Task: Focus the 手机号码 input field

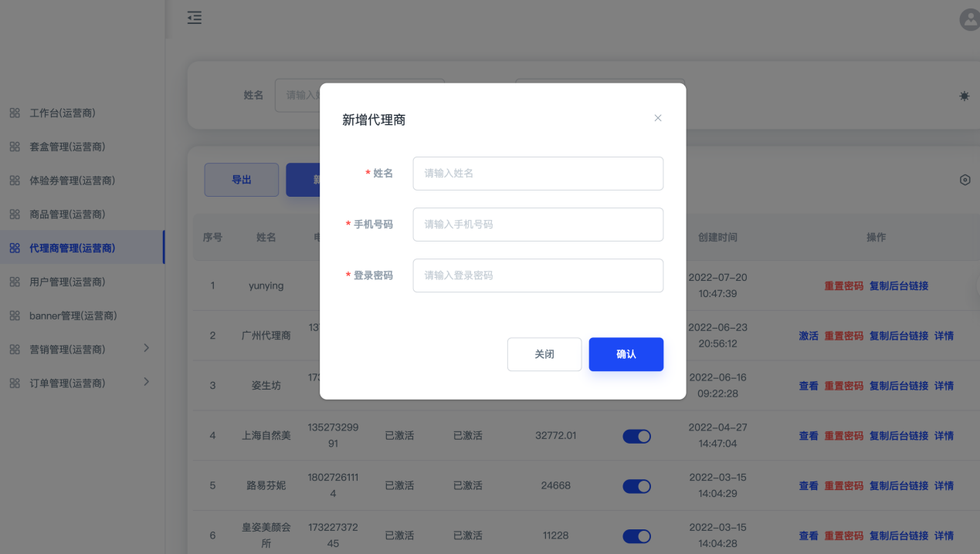Action: click(x=537, y=225)
